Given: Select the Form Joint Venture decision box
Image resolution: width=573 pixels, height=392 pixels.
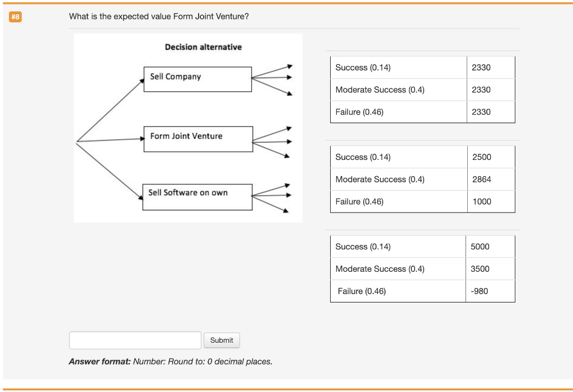Looking at the screenshot, I should coord(198,139).
